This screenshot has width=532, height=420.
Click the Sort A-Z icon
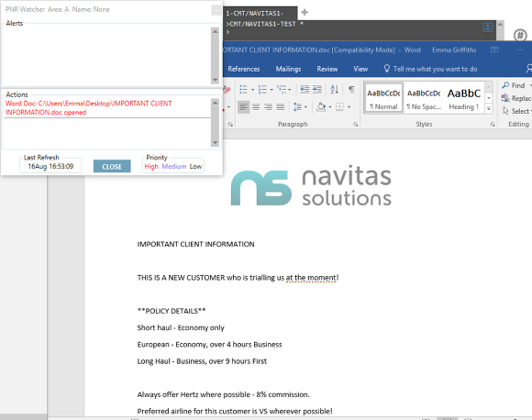point(335,90)
